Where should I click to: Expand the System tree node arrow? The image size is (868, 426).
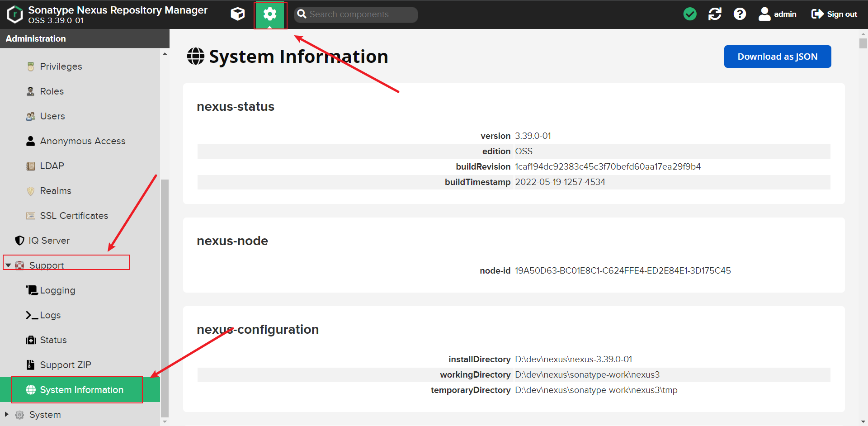point(7,414)
